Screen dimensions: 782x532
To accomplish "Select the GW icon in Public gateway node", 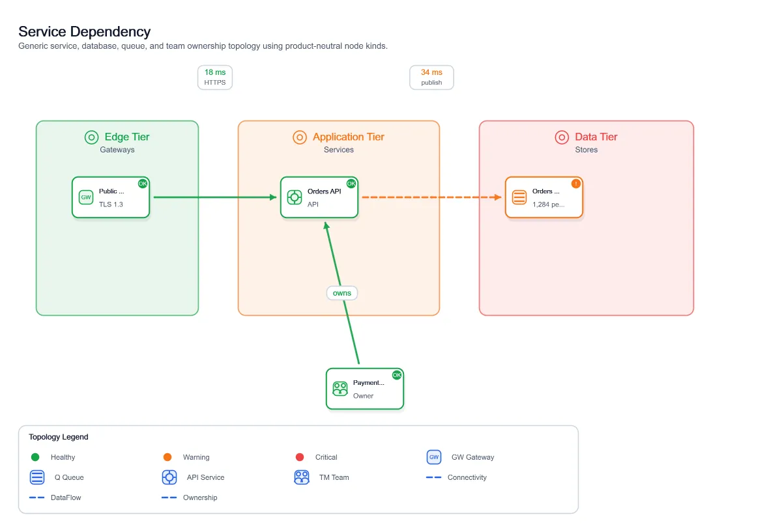I will (x=86, y=197).
